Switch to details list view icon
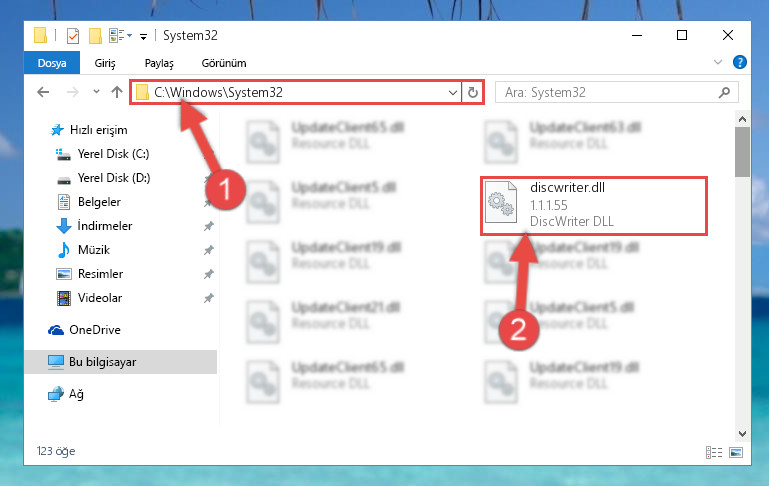The width and height of the screenshot is (769, 486). pos(714,452)
